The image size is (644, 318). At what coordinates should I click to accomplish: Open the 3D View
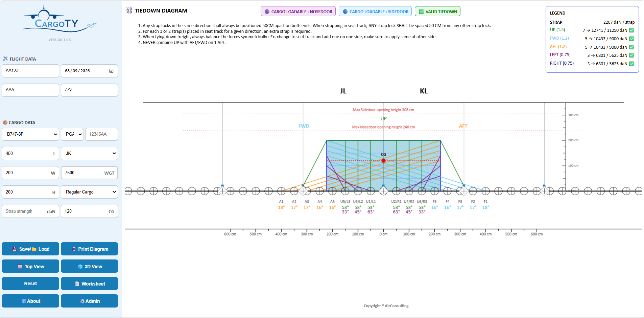click(x=89, y=266)
